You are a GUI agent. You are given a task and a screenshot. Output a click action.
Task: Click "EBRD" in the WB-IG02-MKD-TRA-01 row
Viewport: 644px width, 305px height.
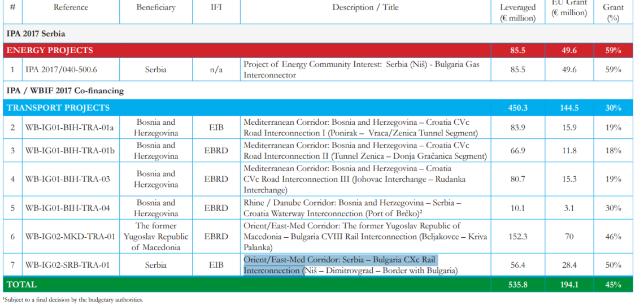216,237
